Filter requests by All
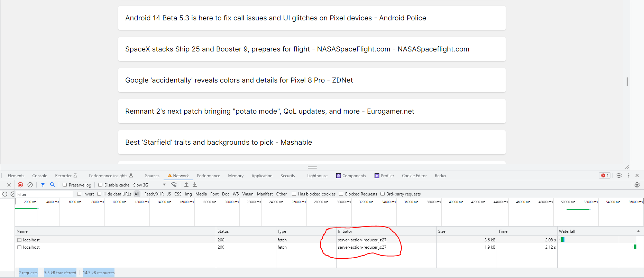644x278 pixels. (x=137, y=194)
